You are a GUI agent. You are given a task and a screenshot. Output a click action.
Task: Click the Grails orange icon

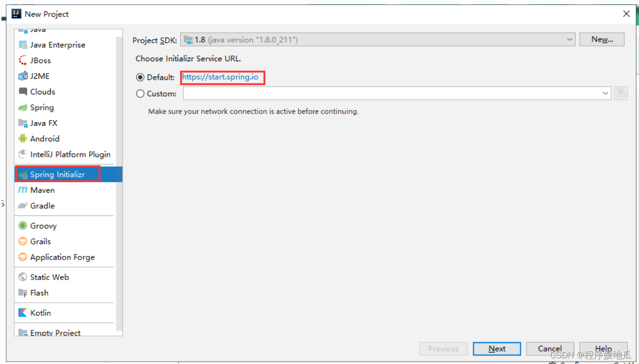point(22,242)
